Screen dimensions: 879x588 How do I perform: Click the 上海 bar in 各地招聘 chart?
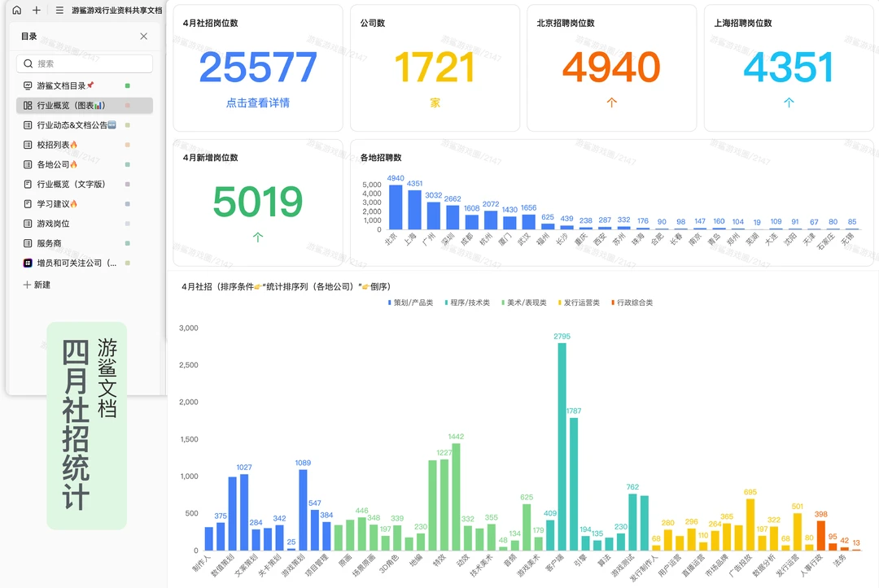point(415,210)
